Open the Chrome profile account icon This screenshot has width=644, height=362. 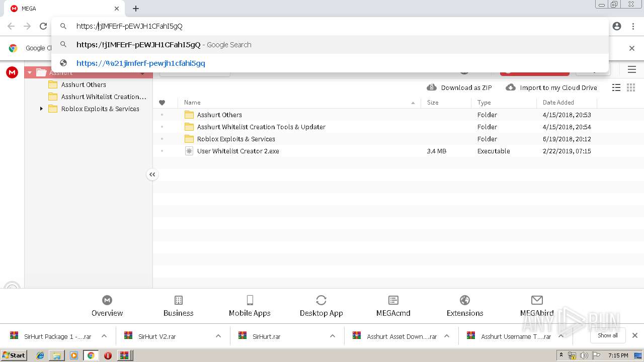[617, 26]
